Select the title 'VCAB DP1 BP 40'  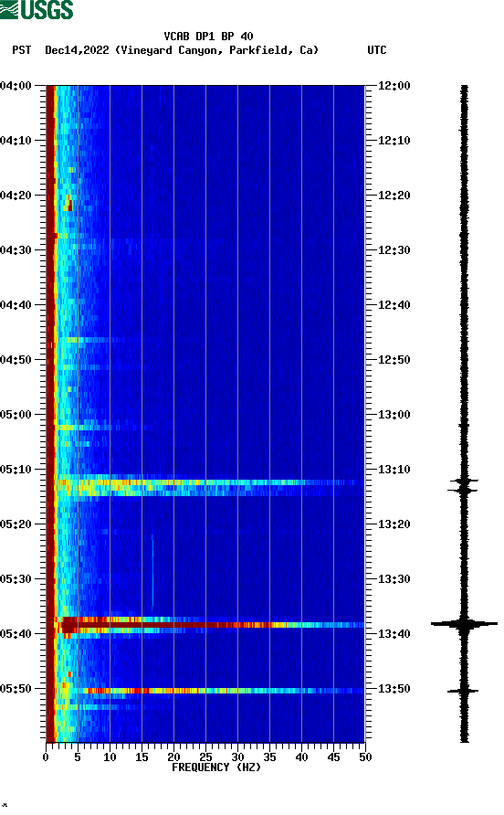(208, 37)
